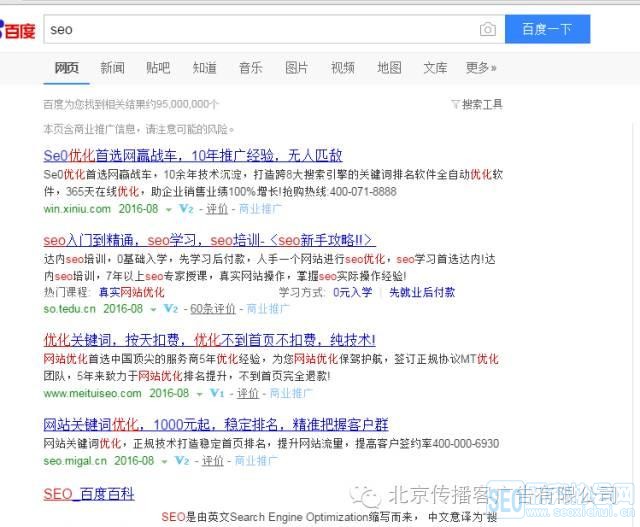Click the phone number 400-000-6930 text
Screen dimensions: 640x527
tap(465, 443)
